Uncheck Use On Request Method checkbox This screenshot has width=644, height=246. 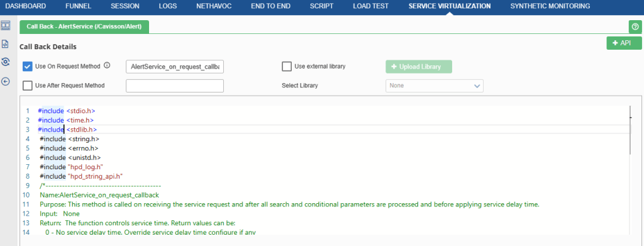tap(28, 66)
